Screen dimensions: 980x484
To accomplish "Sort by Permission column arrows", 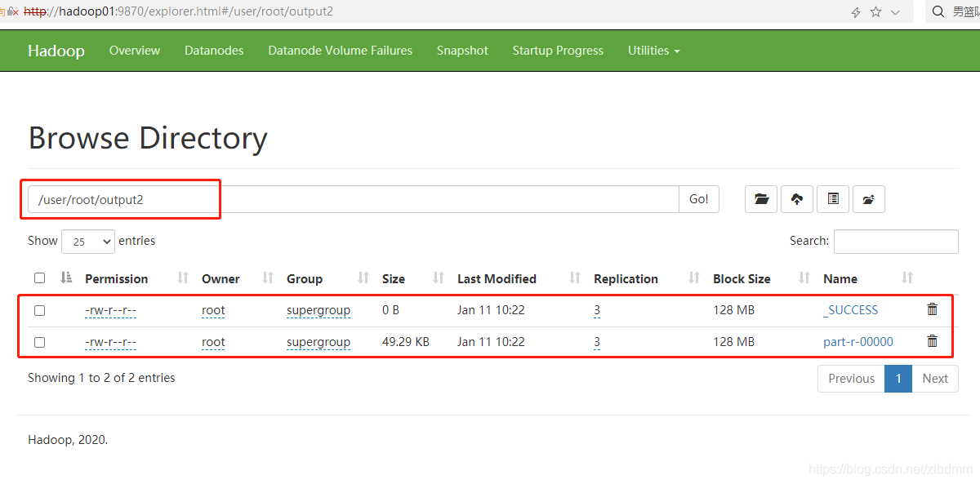I will click(x=183, y=278).
